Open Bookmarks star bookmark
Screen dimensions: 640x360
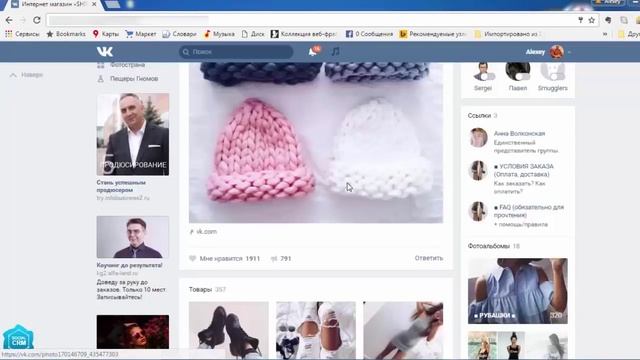pyautogui.click(x=66, y=34)
